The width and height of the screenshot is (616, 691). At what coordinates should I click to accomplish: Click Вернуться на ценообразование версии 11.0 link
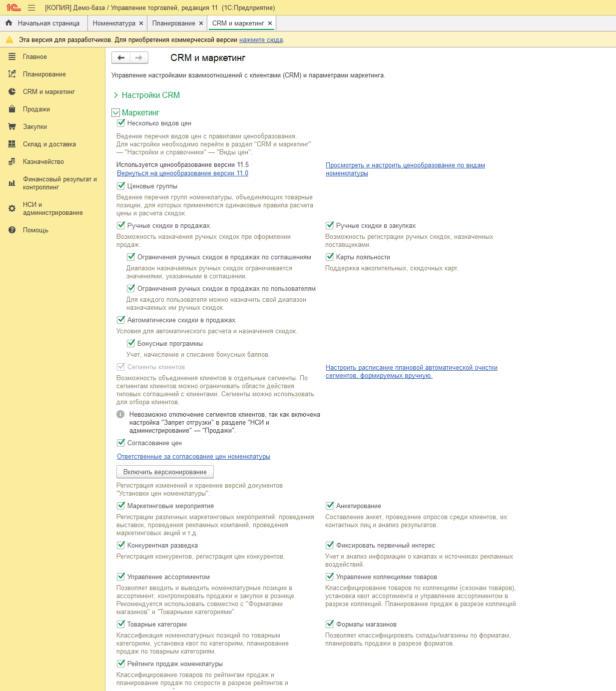182,173
